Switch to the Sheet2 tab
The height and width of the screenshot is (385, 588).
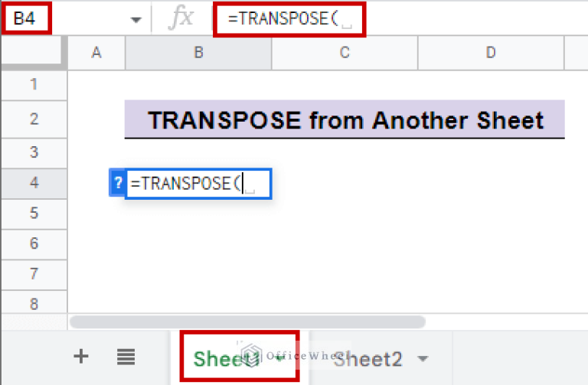tap(368, 357)
